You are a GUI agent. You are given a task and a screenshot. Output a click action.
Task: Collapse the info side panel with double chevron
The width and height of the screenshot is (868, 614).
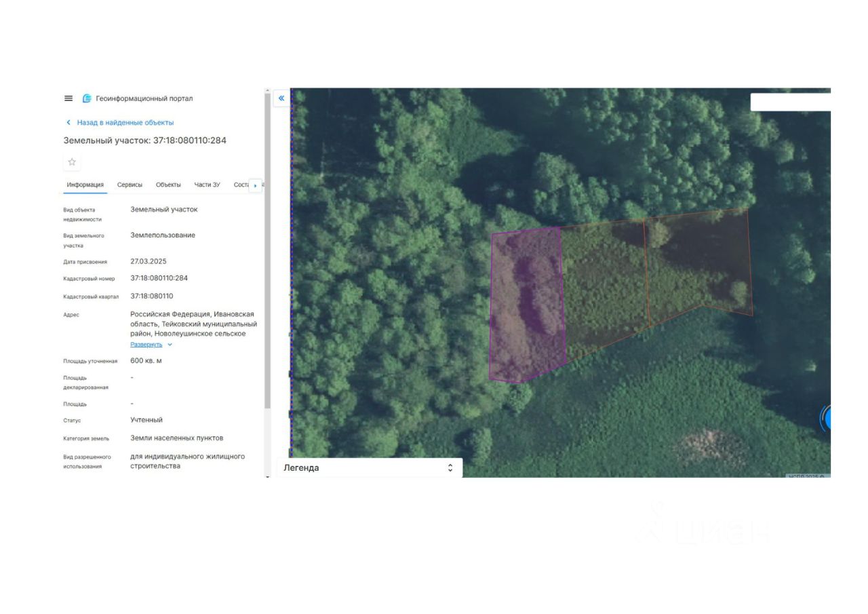(281, 98)
